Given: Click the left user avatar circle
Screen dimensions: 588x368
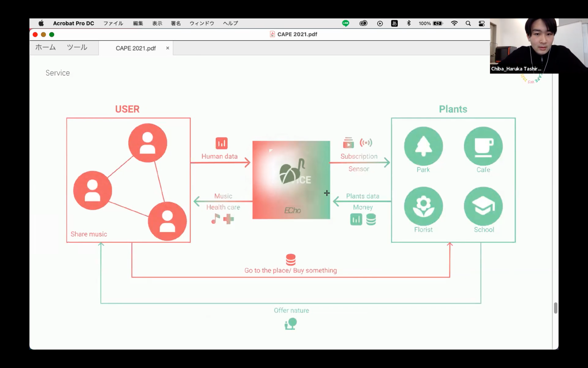Looking at the screenshot, I should 92,190.
